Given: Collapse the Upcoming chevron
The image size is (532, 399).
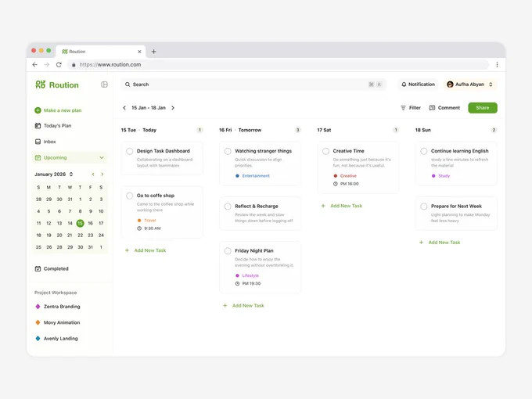Looking at the screenshot, I should 102,157.
